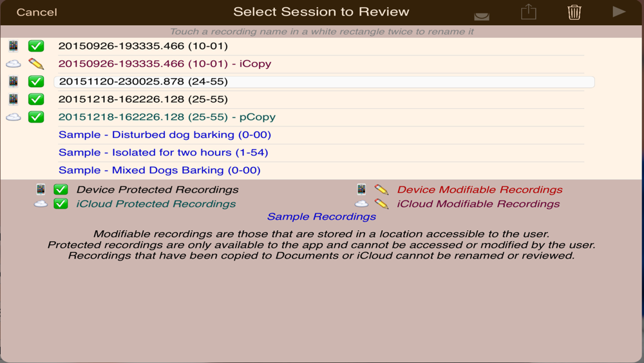The image size is (644, 363).
Task: Select recording 20151218-162226.128 (25-55)
Action: [143, 99]
